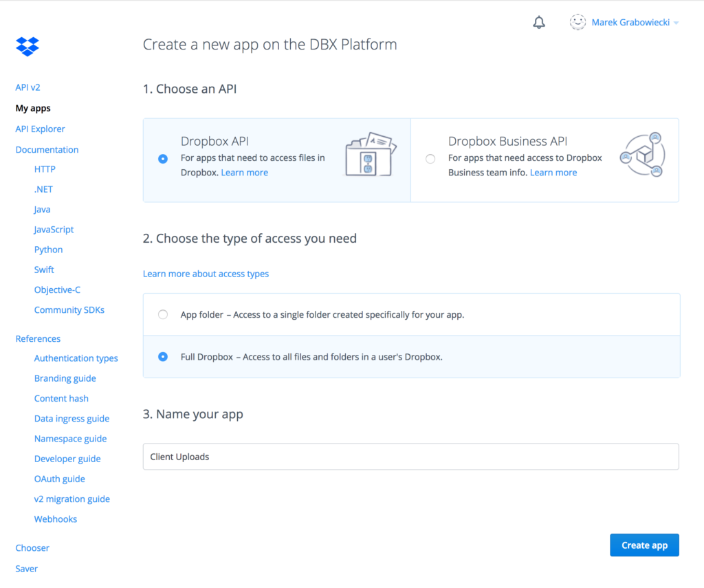Open Learn more about access types
704x588 pixels.
(x=206, y=274)
